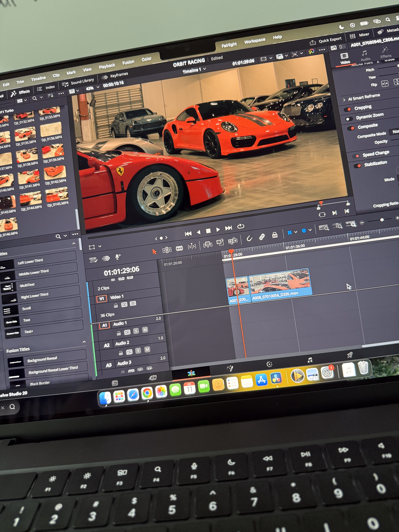Viewport: 399px width, 532px height.
Task: Collapse the Fusion Titles section
Action: tap(84, 342)
